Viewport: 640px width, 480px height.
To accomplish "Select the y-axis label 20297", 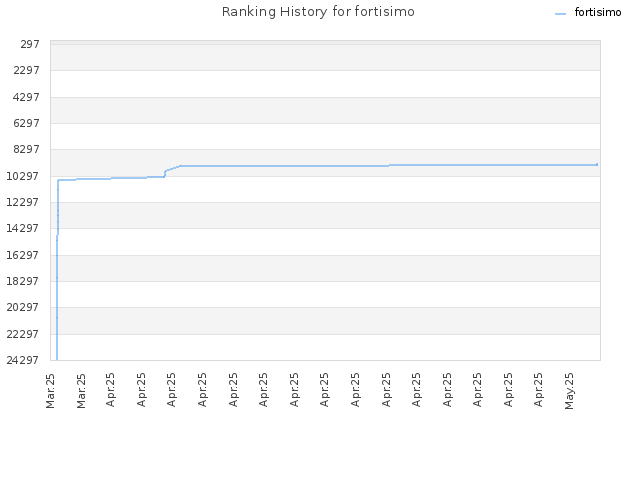I will click(x=23, y=307).
